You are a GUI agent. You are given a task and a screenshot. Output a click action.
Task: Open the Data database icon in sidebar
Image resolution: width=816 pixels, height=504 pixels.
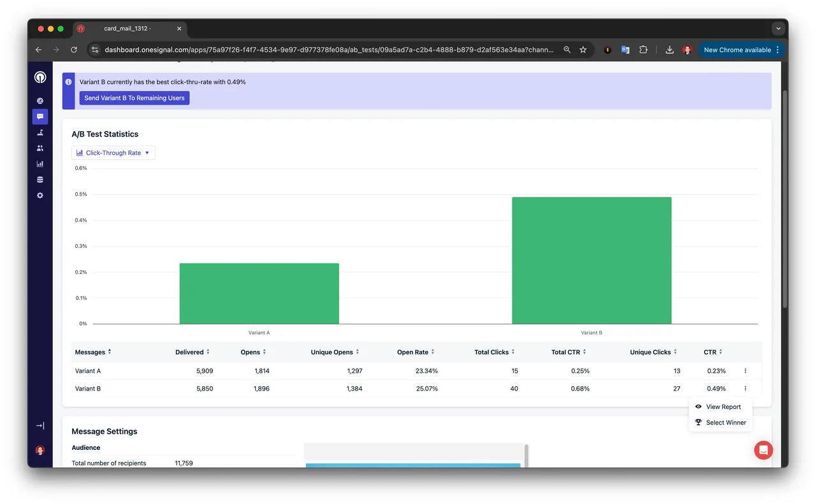point(40,180)
